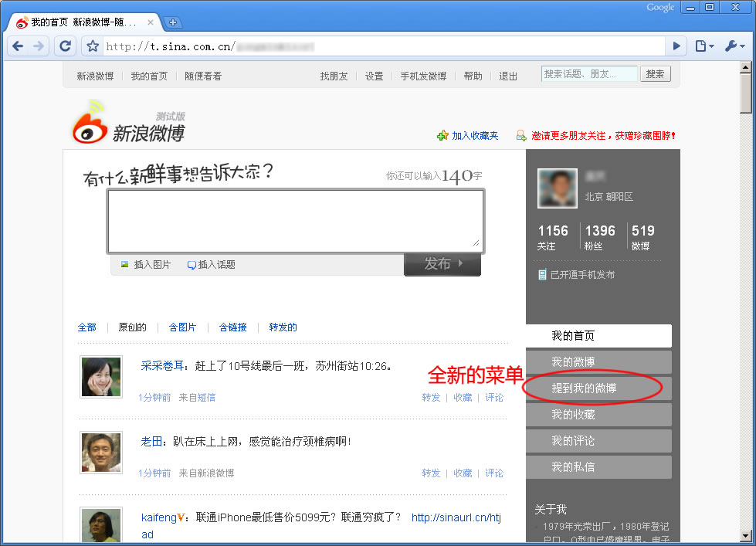The height and width of the screenshot is (546, 756).
Task: Open 找朋友 in top navigation
Action: click(334, 76)
